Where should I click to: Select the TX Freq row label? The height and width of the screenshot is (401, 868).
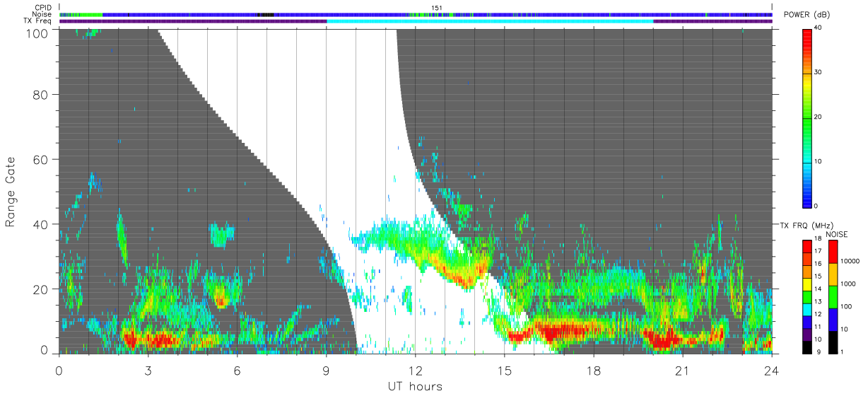point(37,21)
